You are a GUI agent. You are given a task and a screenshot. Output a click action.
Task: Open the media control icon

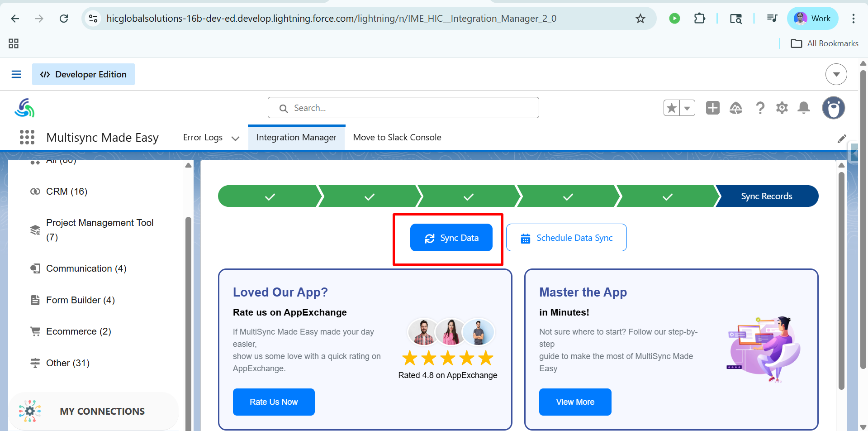[x=772, y=19]
